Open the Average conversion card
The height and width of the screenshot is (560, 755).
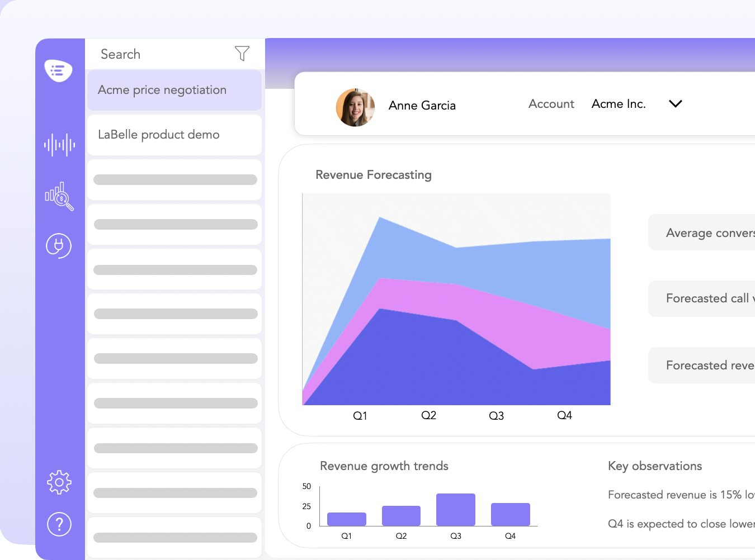pyautogui.click(x=702, y=232)
